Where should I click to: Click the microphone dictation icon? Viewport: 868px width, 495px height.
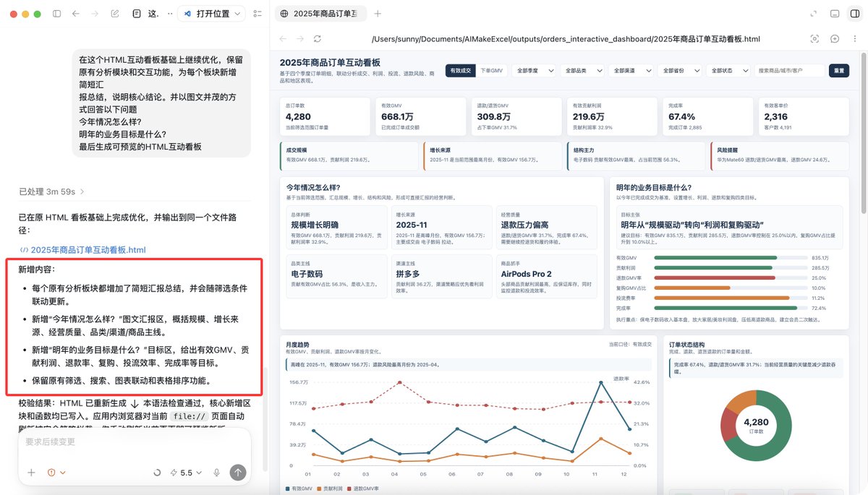(216, 473)
